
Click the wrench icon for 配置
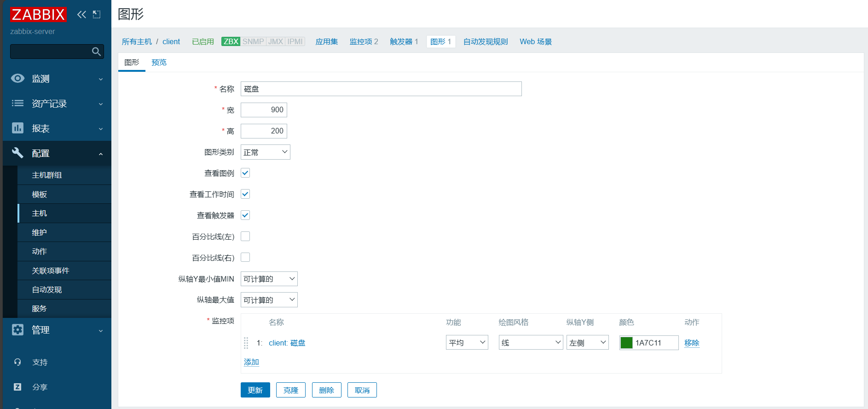[17, 153]
